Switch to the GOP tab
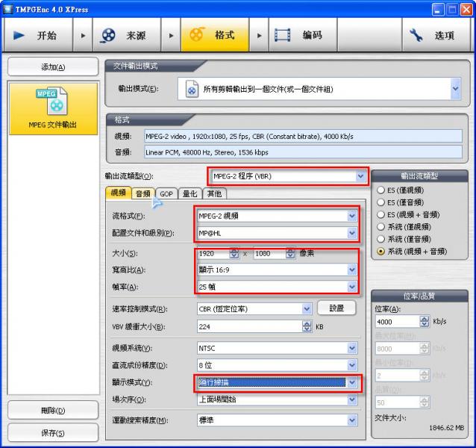476x448 pixels. tap(166, 193)
